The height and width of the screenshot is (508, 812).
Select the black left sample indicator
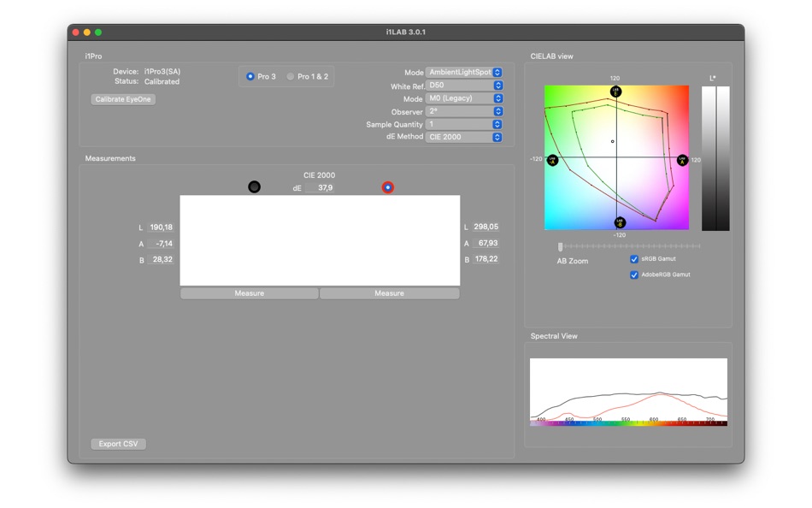click(254, 186)
